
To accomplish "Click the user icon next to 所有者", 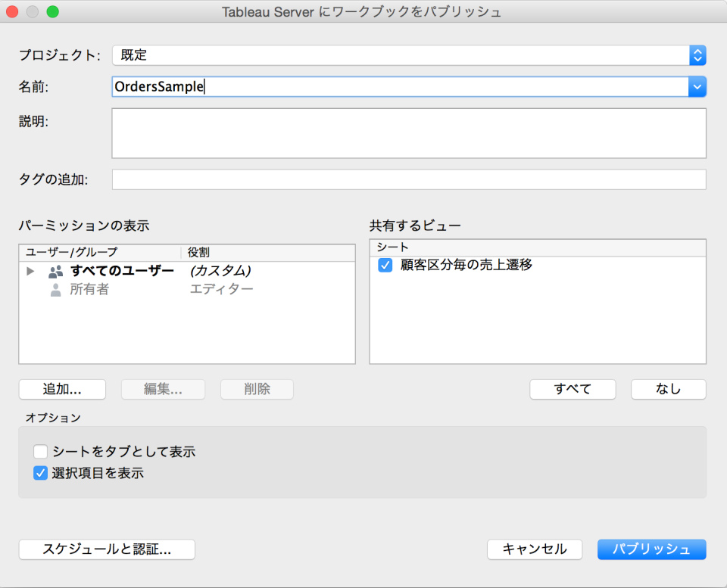I will point(55,288).
